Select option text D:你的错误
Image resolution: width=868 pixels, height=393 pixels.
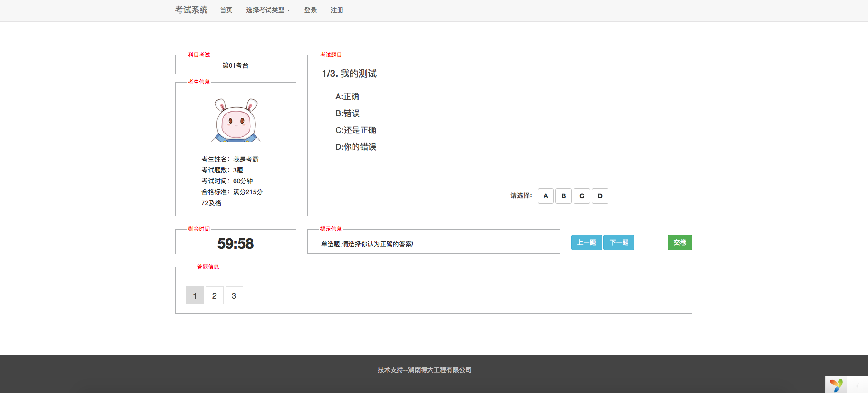pyautogui.click(x=356, y=147)
